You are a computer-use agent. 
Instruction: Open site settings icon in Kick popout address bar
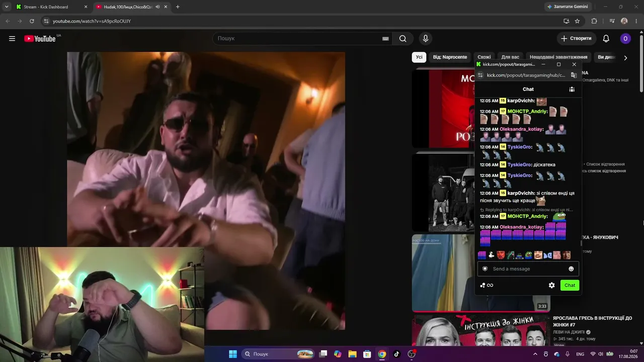480,75
